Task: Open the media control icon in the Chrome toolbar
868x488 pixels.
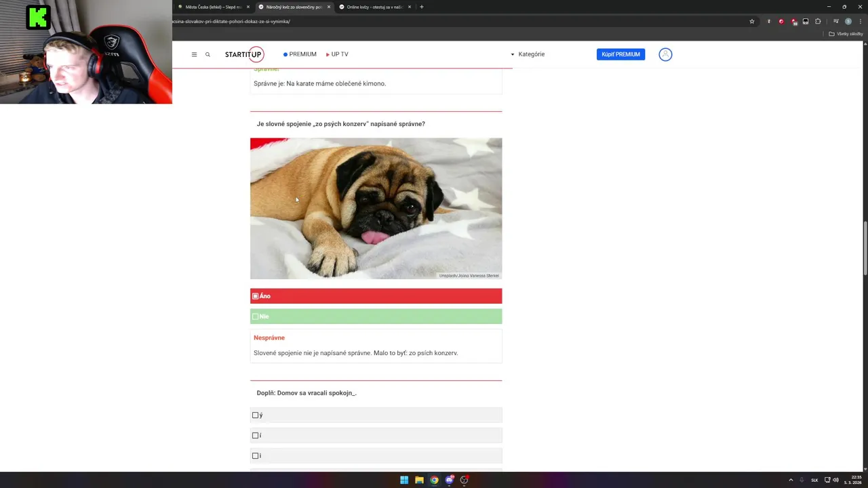Action: pos(835,21)
